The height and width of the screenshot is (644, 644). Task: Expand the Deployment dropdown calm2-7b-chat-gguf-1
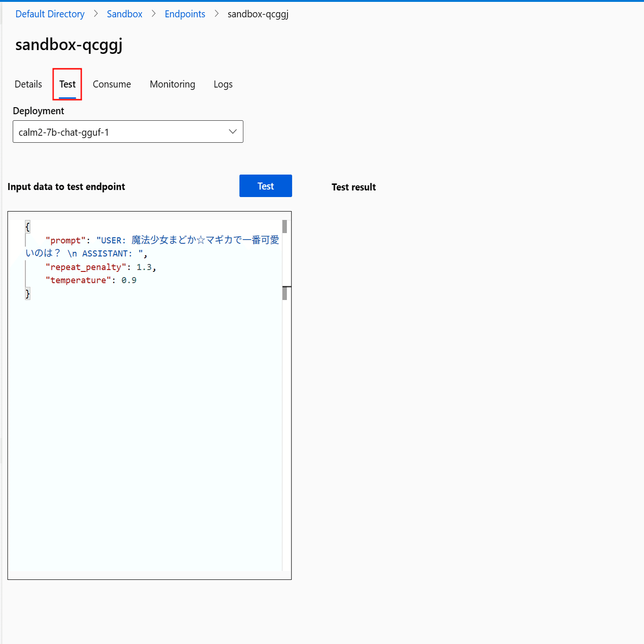[128, 132]
